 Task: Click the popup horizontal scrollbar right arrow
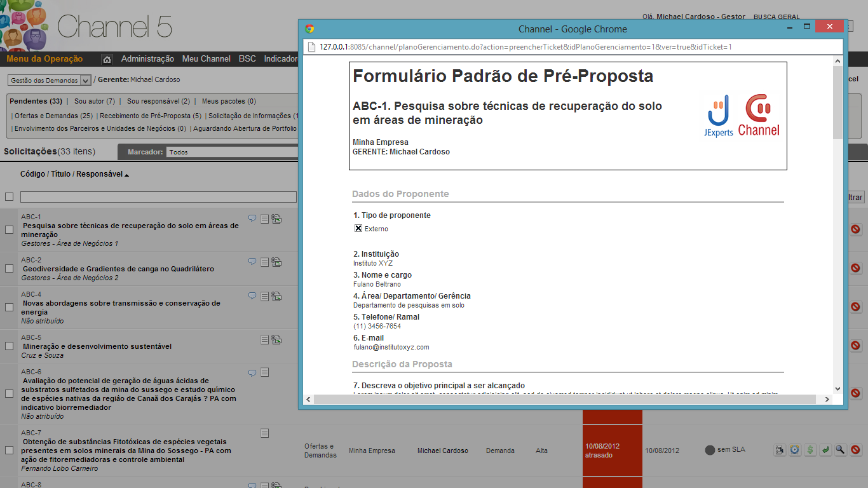(x=827, y=399)
